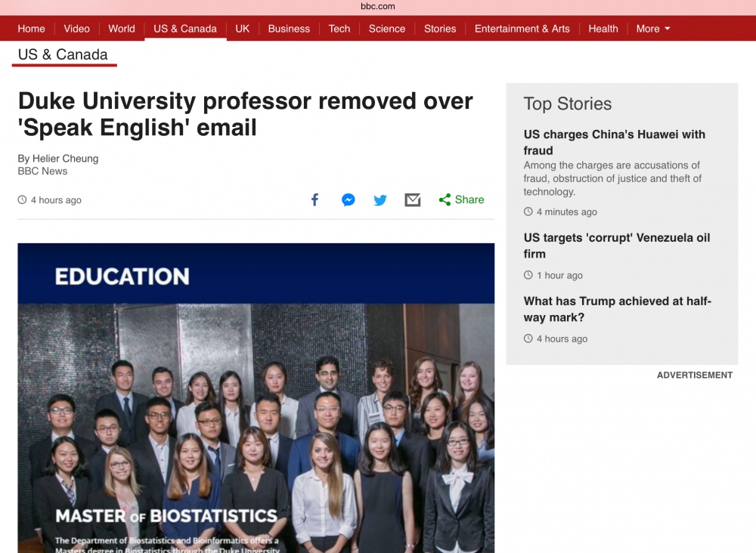Viewport: 756px width, 553px height.
Task: Share article via Facebook icon
Action: (315, 200)
